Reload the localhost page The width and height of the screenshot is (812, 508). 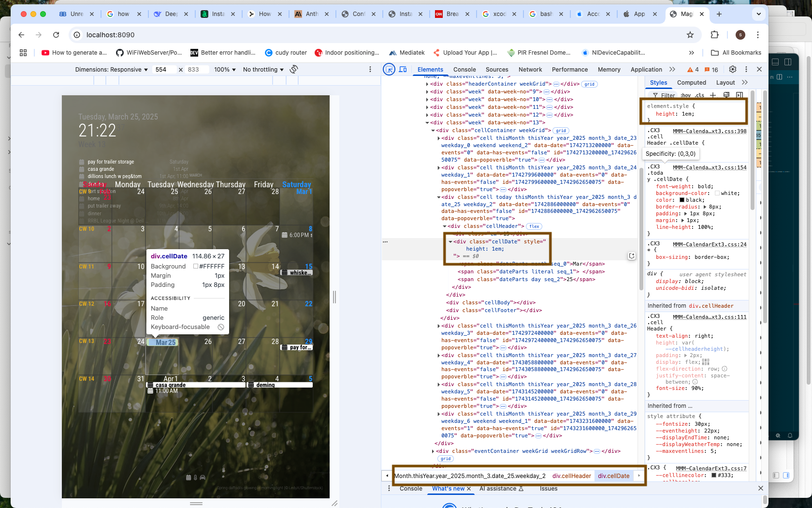point(56,35)
